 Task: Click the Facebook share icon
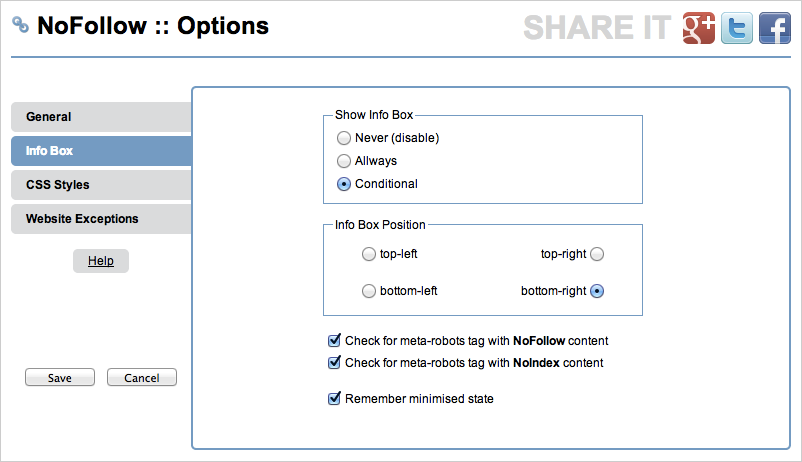[775, 28]
